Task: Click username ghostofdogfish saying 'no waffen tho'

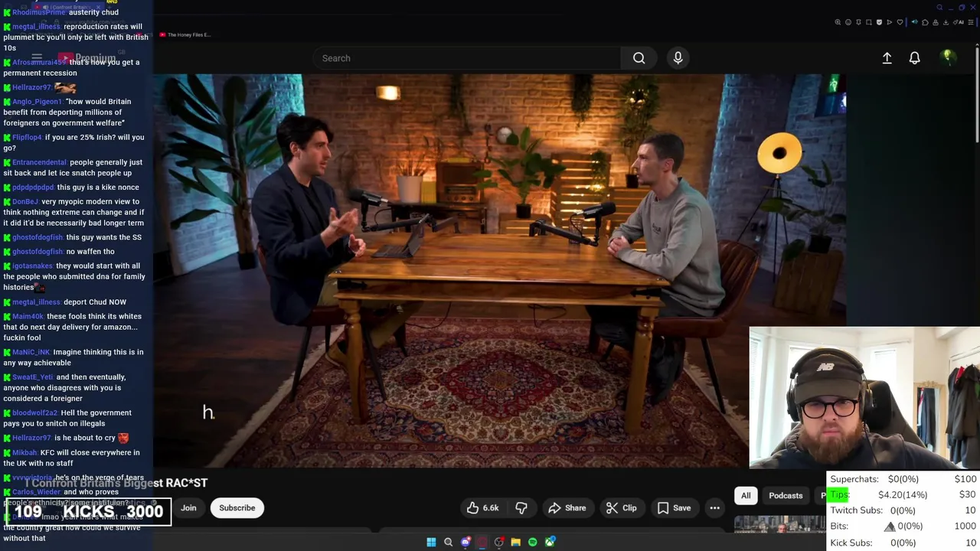Action: (x=38, y=252)
